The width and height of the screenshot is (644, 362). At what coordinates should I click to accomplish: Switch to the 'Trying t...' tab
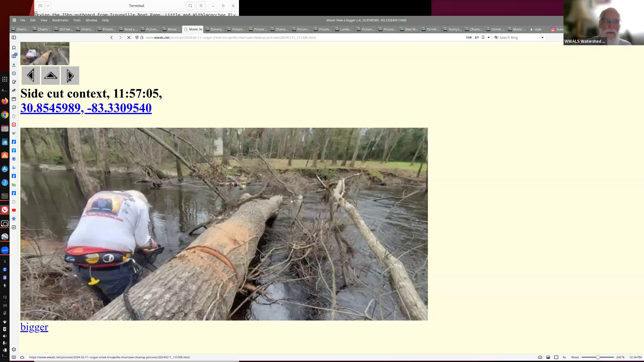click(x=452, y=29)
